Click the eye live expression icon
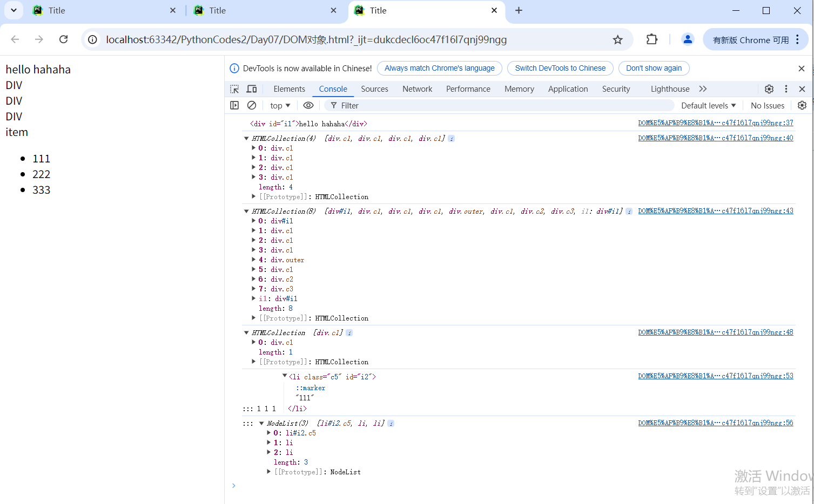This screenshot has height=504, width=814. [308, 105]
